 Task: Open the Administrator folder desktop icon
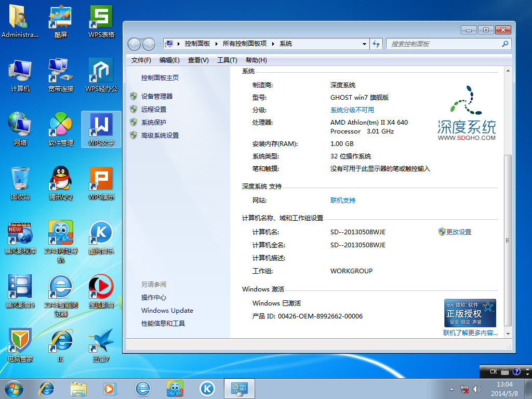point(20,21)
